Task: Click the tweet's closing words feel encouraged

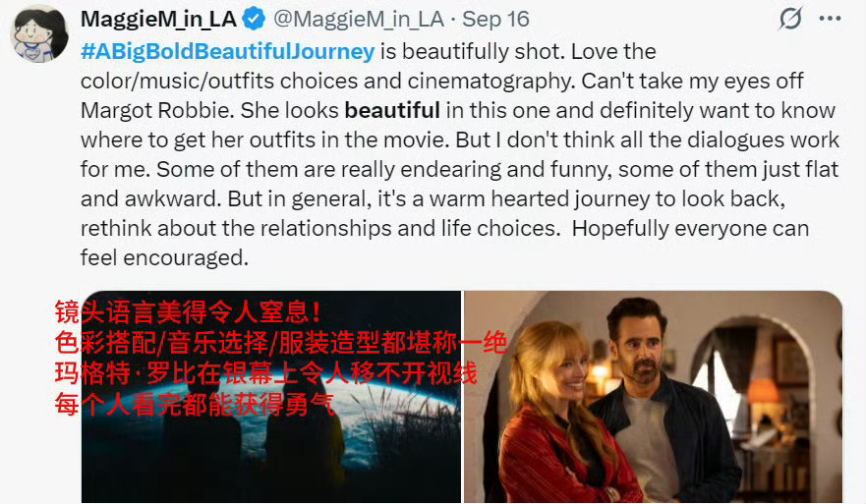Action: [164, 257]
